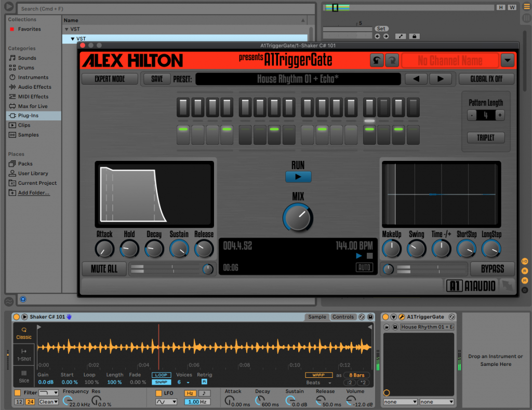Click the EXPERT MODE button in A1TriggerGate
Screen dimensions: 532x410
coord(109,79)
